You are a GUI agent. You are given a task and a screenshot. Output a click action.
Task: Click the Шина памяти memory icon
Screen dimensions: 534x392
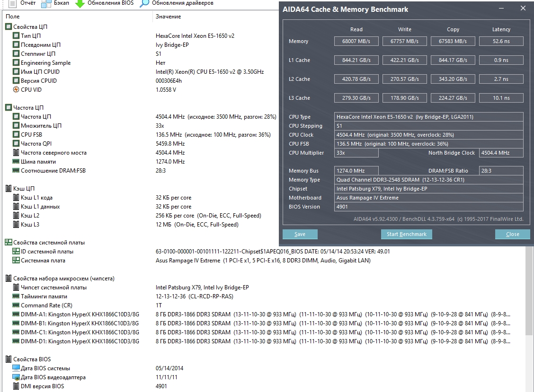coord(16,161)
